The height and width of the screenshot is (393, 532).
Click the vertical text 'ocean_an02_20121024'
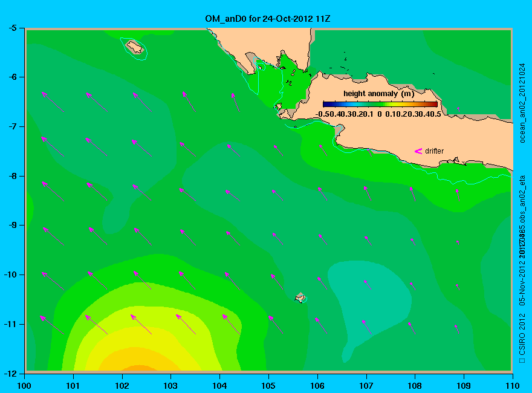pyautogui.click(x=522, y=103)
